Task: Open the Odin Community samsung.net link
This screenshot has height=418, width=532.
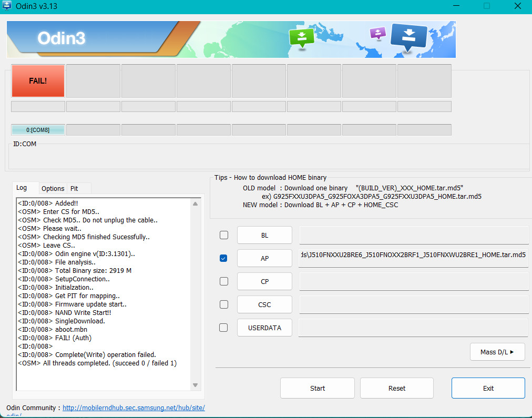Action: click(134, 408)
